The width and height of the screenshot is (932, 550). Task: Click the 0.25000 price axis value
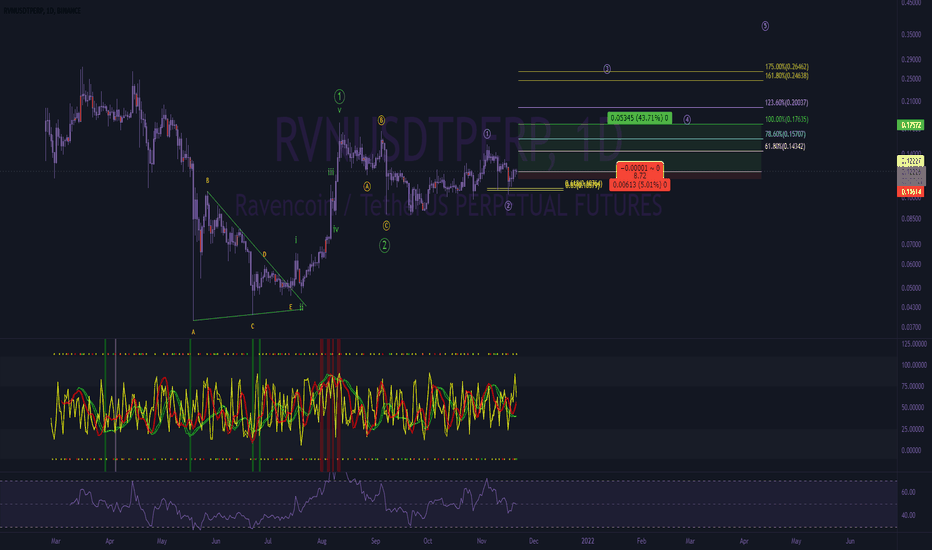[x=911, y=78]
